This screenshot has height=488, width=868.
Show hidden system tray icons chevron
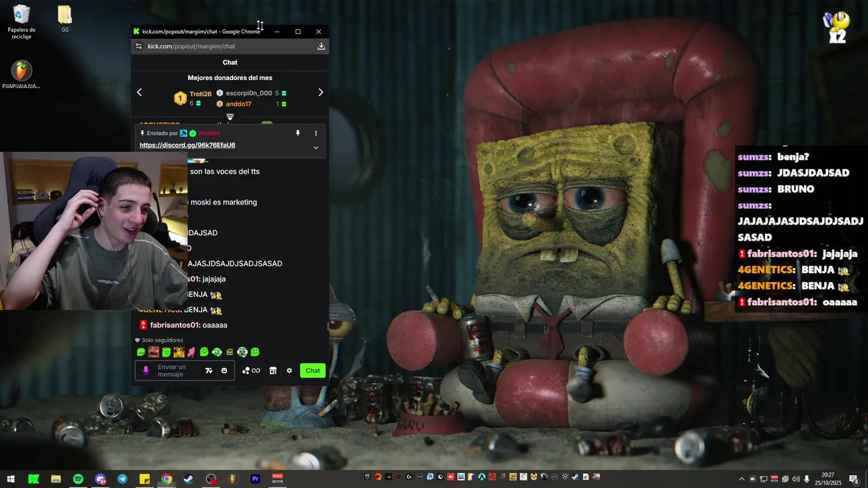pos(741,479)
